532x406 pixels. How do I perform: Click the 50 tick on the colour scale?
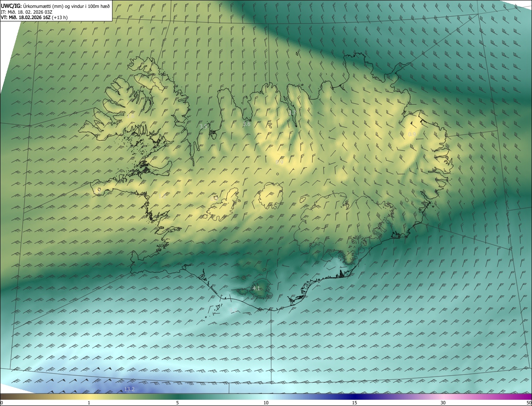[x=529, y=403]
